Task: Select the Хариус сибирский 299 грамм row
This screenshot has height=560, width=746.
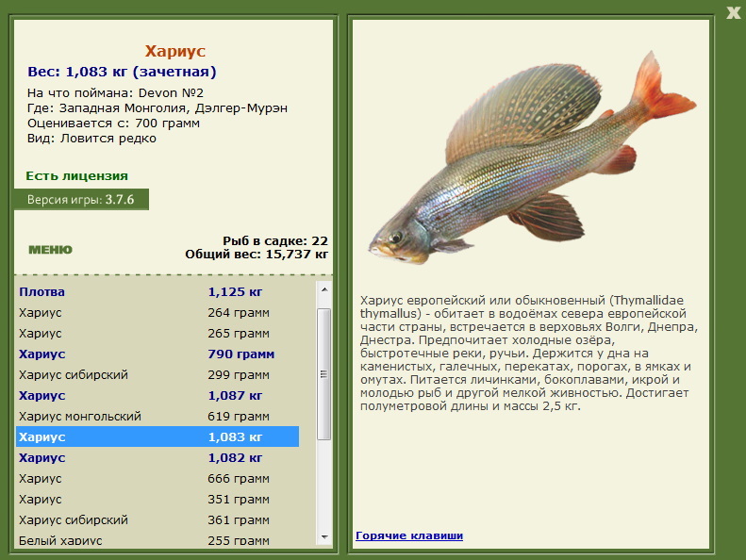Action: 157,374
